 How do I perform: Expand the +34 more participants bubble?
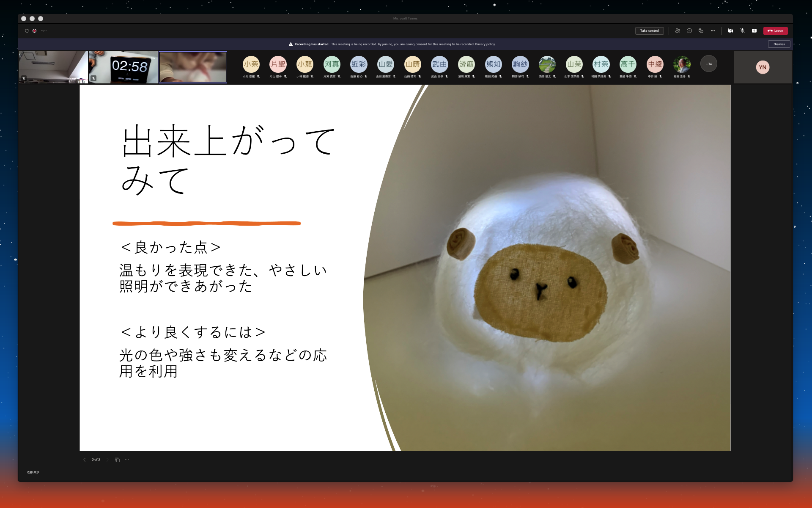pos(708,64)
